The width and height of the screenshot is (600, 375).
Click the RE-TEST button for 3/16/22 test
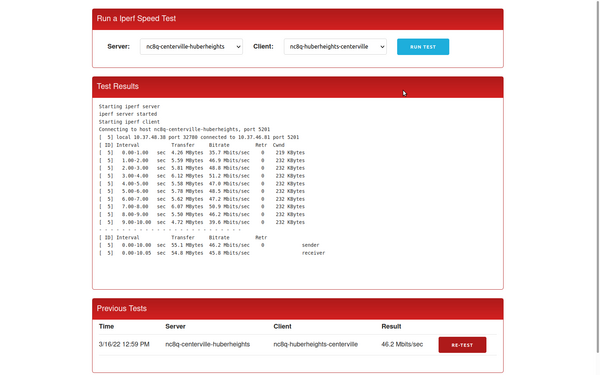click(x=462, y=345)
